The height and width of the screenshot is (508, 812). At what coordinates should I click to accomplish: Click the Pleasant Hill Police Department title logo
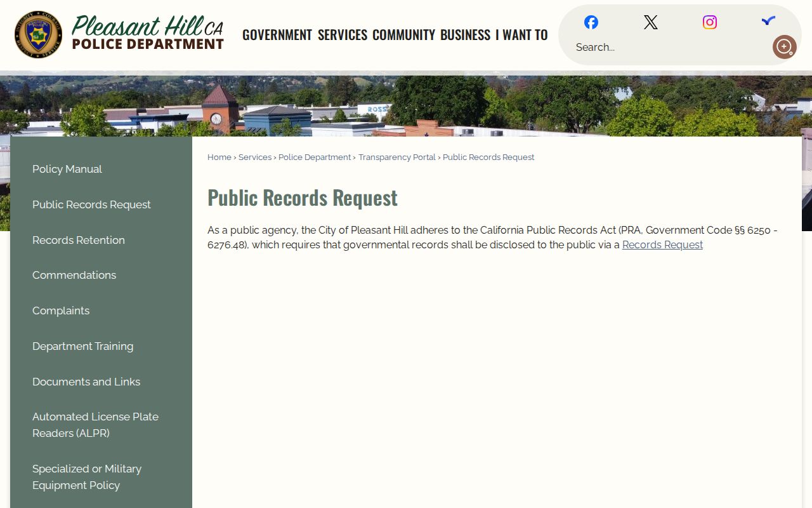(x=148, y=34)
